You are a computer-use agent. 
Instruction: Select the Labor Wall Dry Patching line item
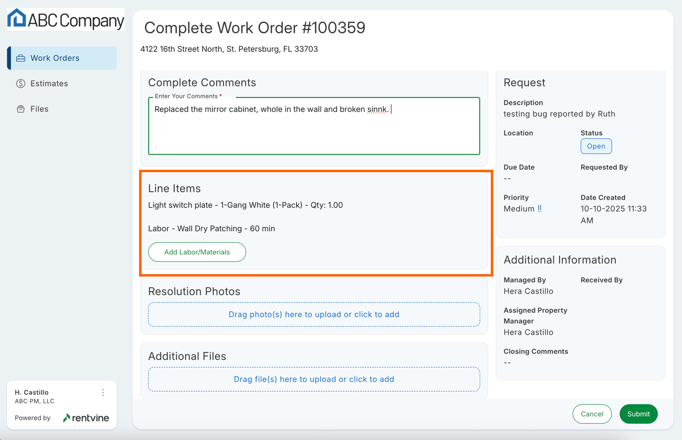(211, 228)
